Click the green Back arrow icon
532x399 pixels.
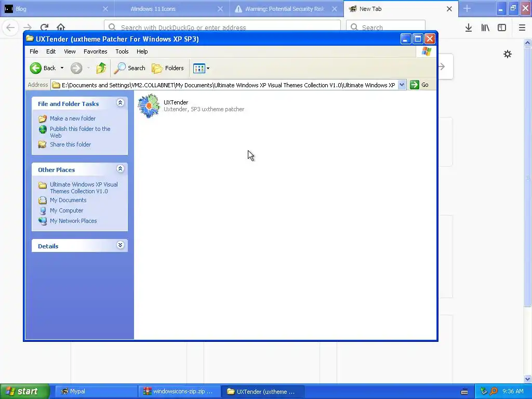pyautogui.click(x=36, y=68)
